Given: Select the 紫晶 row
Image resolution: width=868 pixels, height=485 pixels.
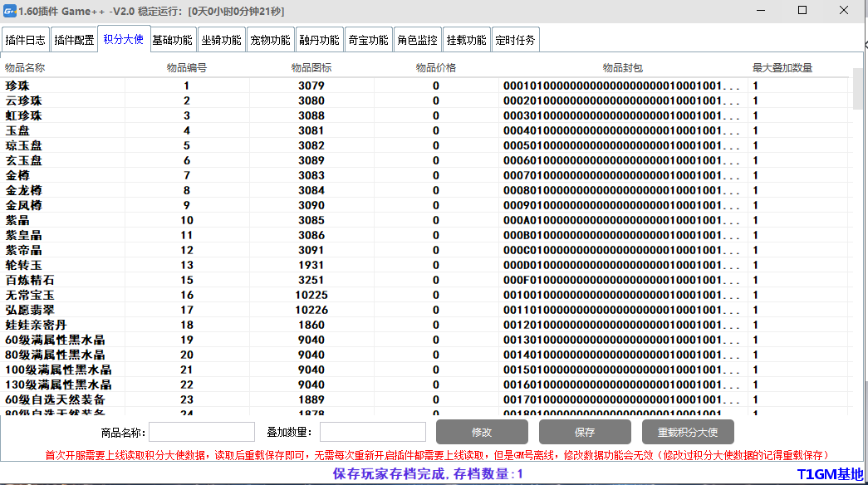Looking at the screenshot, I should 424,220.
